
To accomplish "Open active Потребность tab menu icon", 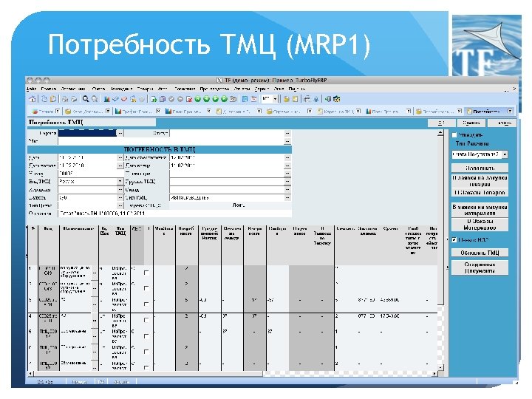I will [510, 111].
